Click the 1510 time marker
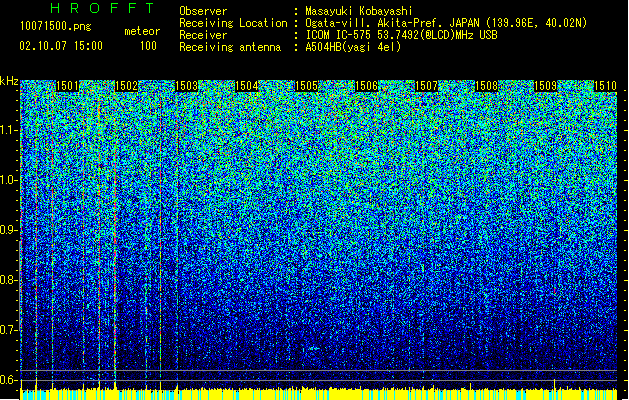The height and width of the screenshot is (400, 629). point(605,86)
